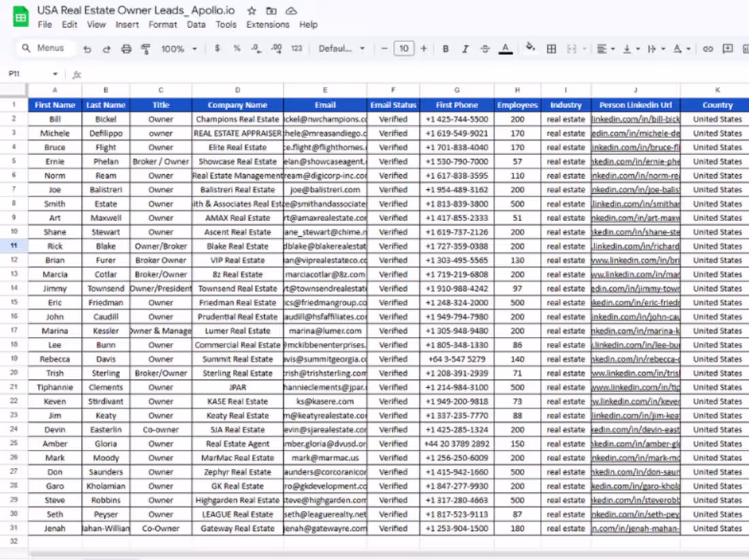Increase the font size with plus

(x=424, y=49)
